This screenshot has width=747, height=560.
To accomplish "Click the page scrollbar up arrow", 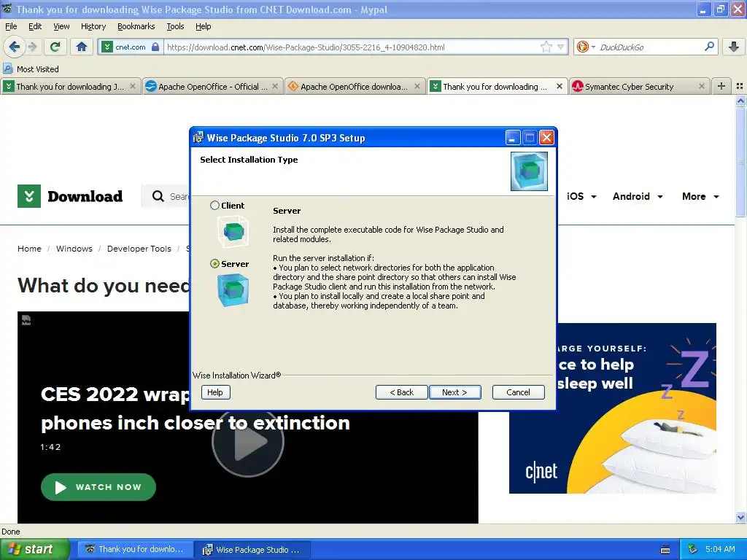I will (741, 101).
